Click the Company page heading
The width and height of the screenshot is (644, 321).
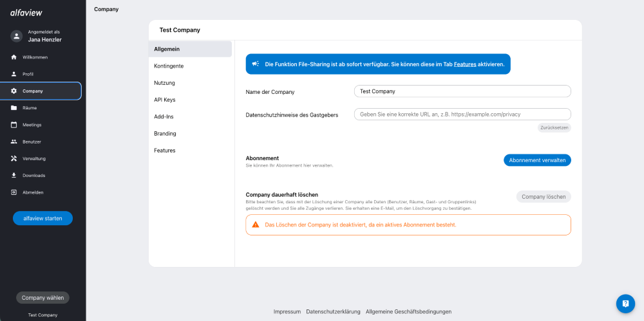(x=106, y=9)
